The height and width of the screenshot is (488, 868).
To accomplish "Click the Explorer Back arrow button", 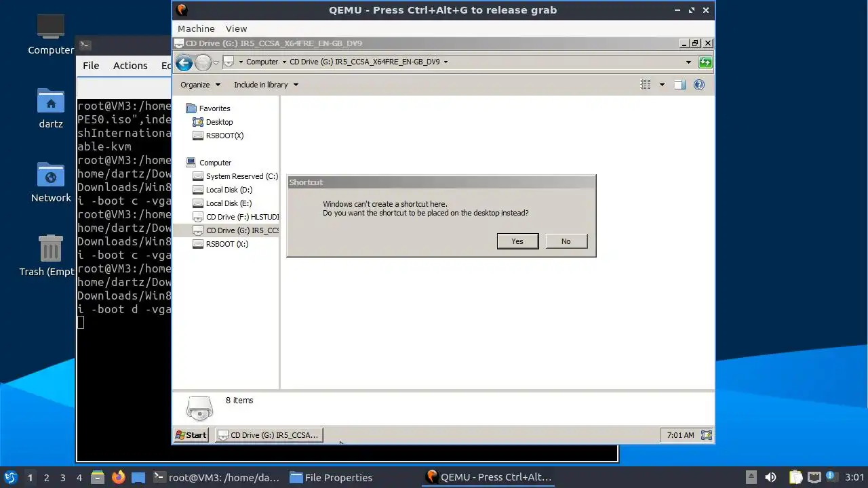I will (184, 63).
